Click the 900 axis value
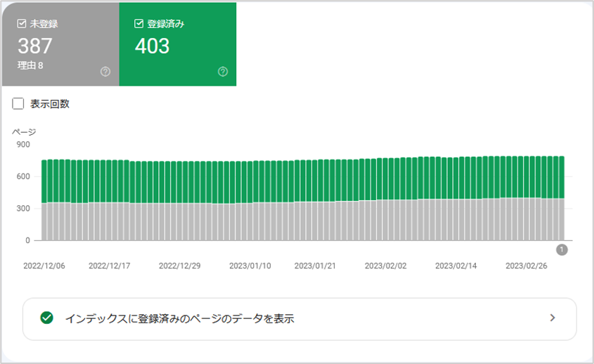The image size is (594, 364). 23,144
